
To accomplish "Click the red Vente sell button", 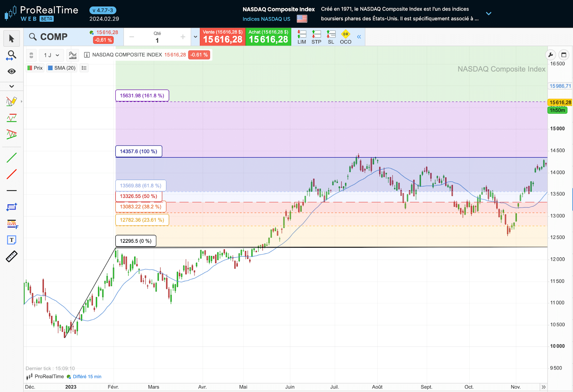I will 222,37.
